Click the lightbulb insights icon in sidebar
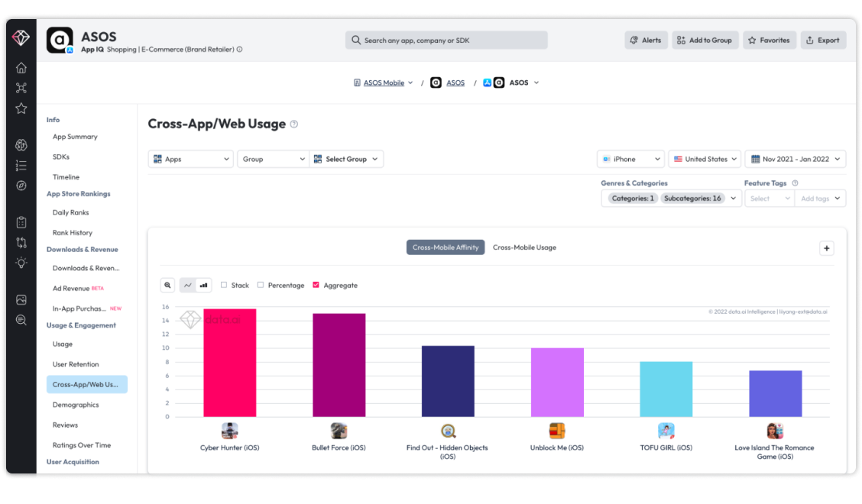862x504 pixels. tap(21, 263)
